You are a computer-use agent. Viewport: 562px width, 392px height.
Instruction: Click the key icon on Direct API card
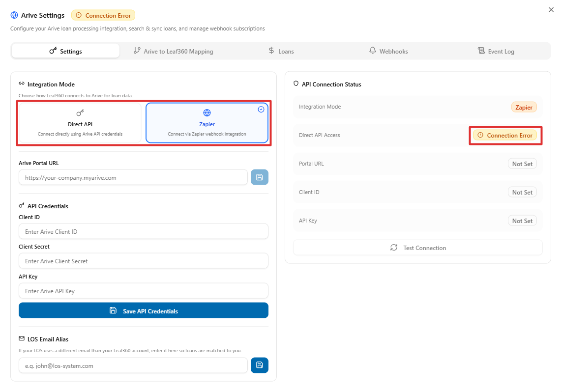(x=80, y=113)
